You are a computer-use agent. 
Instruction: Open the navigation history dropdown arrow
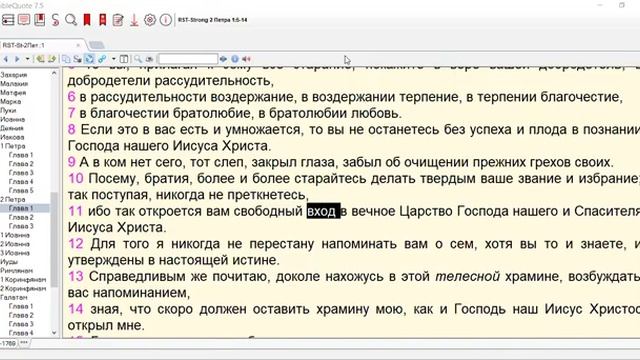pyautogui.click(x=27, y=59)
